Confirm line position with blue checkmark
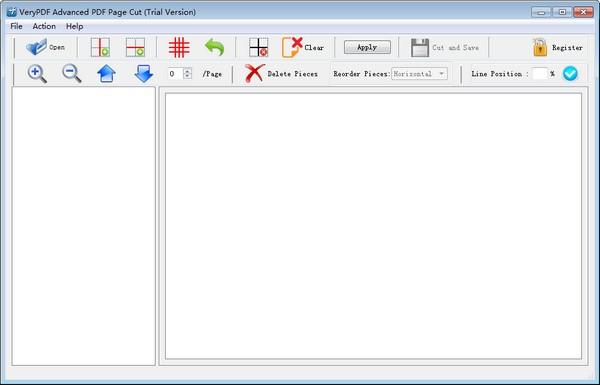The image size is (600, 385). tap(570, 73)
